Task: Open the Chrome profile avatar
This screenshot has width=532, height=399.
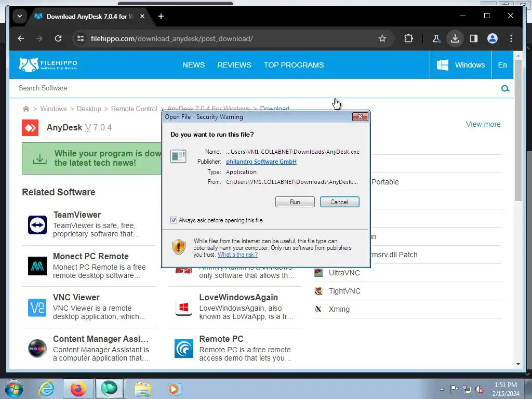Action: pyautogui.click(x=493, y=38)
